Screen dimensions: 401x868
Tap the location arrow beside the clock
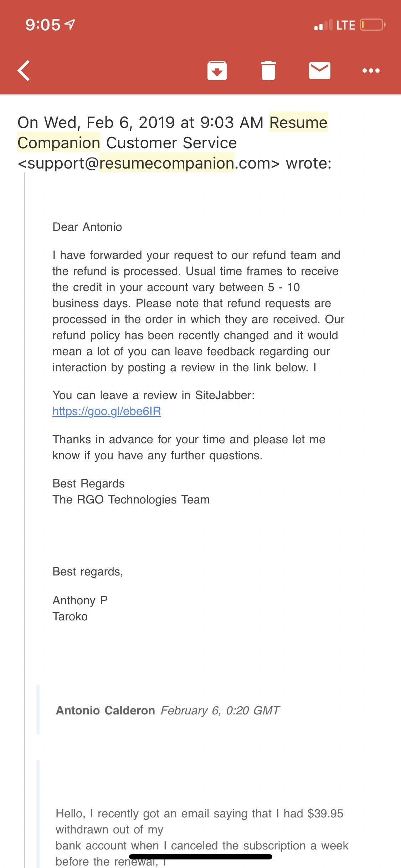tap(70, 25)
